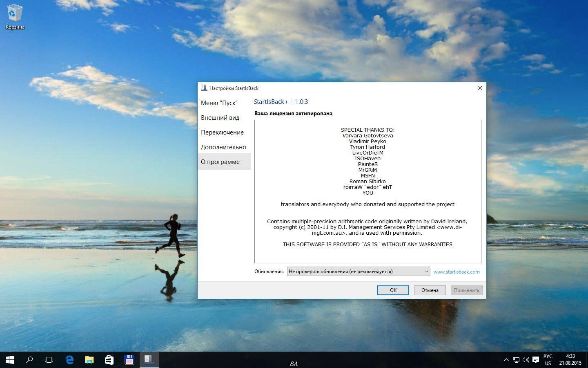Expand the Обновления update check dropdown
This screenshot has height=368, width=588.
coord(359,271)
